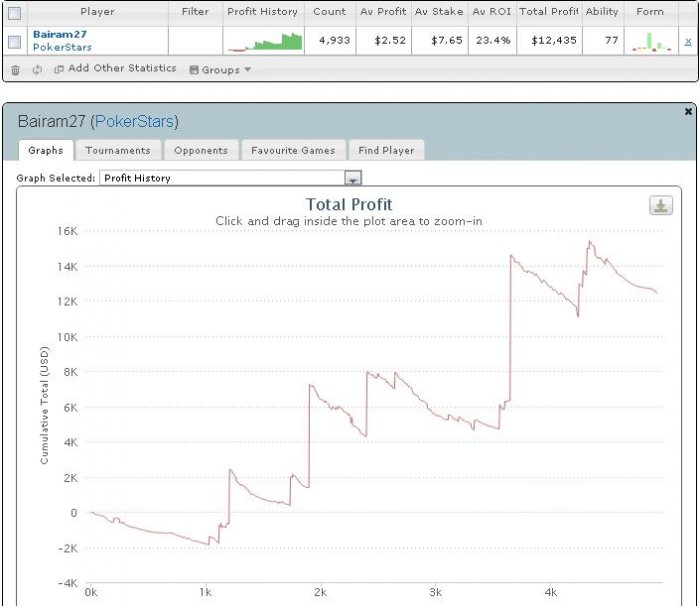Switch to the Favourite Games tab
The height and width of the screenshot is (607, 700).
pos(293,150)
